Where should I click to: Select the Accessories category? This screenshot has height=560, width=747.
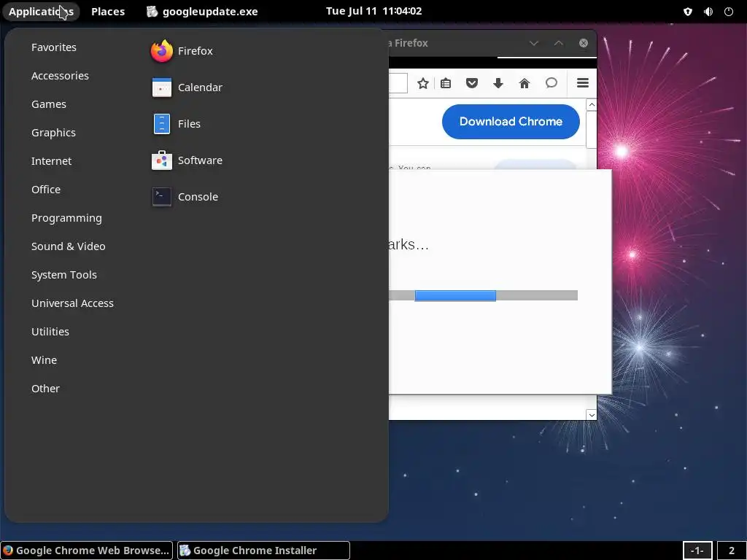point(60,76)
